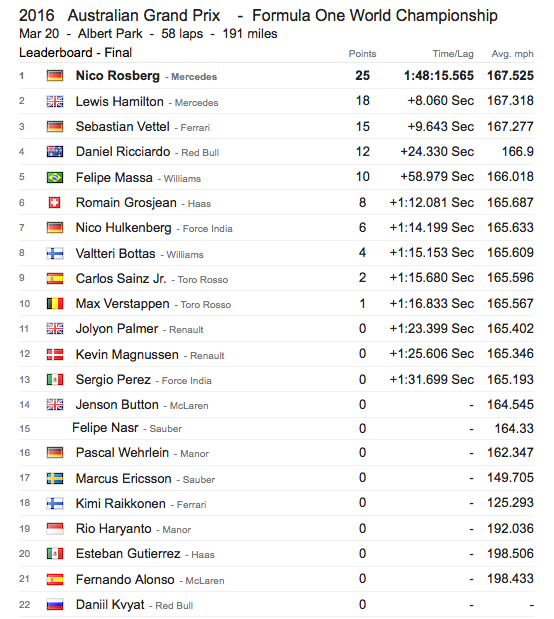Click the Swiss flag beside Romain Grosjean
The image size is (554, 619).
coord(54,203)
